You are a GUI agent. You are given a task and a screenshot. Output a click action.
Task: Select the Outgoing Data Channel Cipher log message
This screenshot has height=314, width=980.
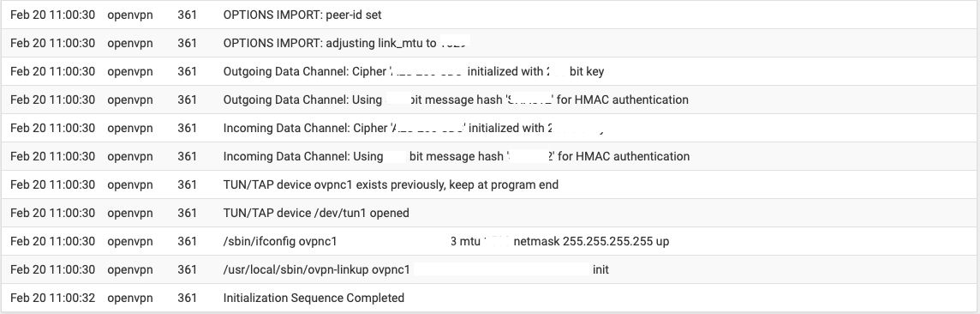pos(413,71)
